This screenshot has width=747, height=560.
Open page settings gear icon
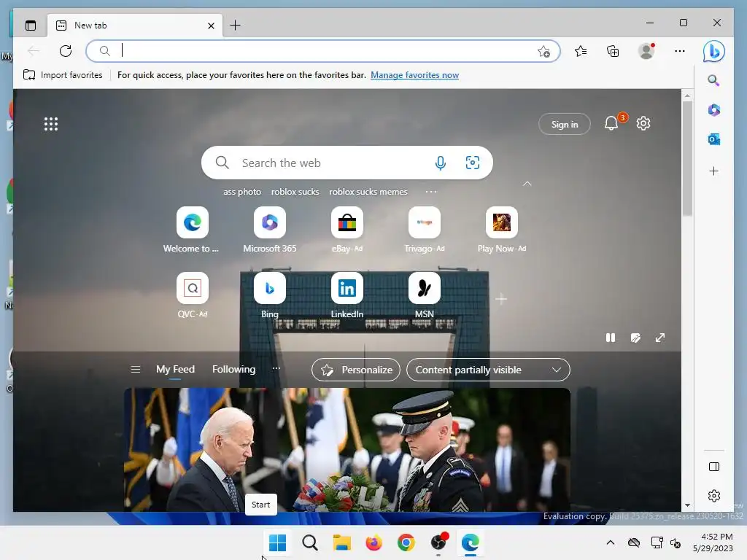(x=643, y=124)
